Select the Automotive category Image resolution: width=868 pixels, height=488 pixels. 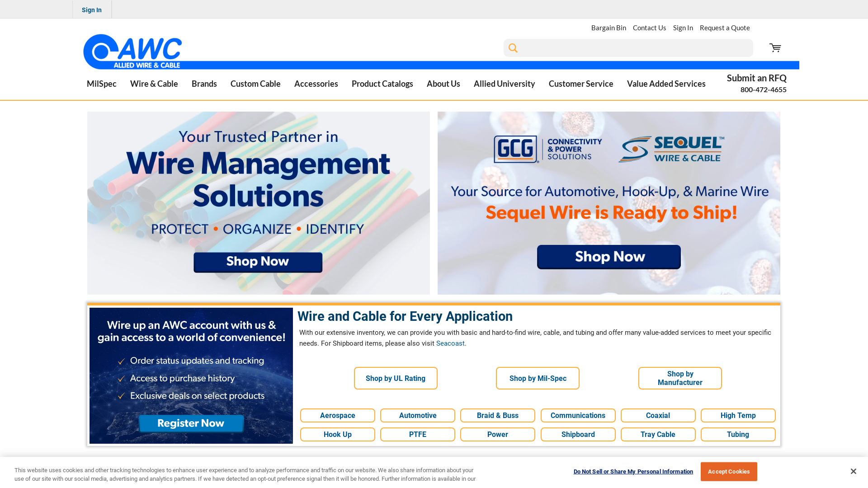coord(418,416)
